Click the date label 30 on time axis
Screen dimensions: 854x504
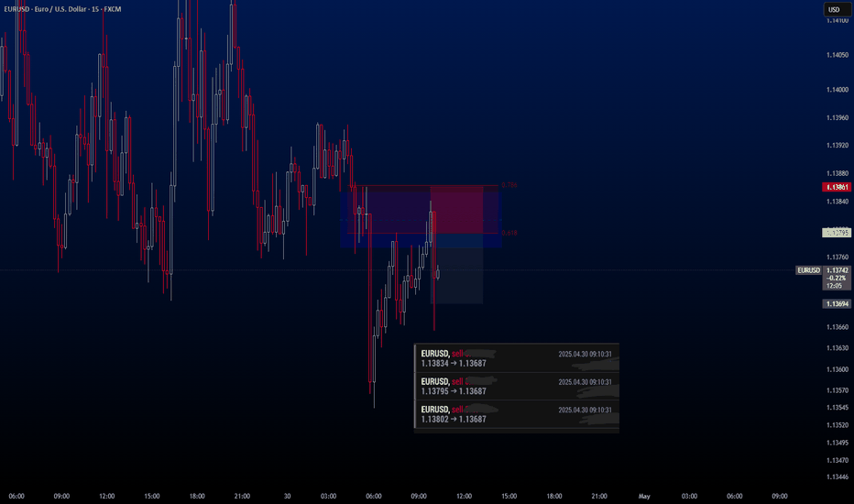click(x=287, y=497)
